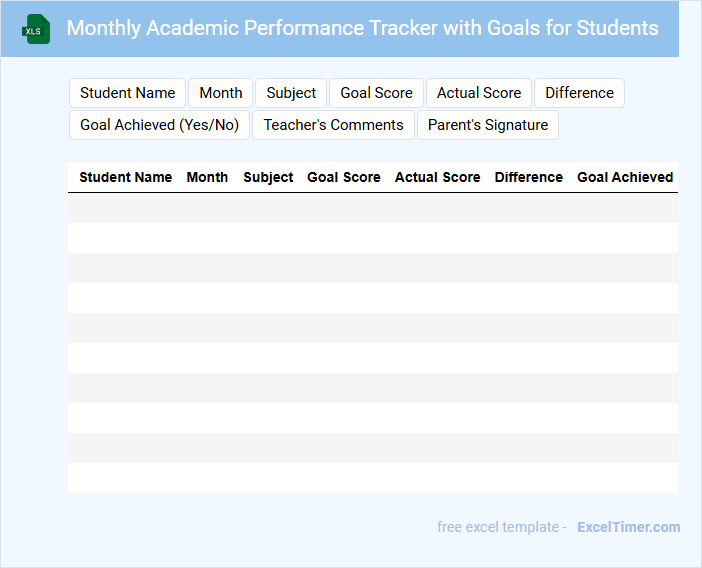This screenshot has width=702, height=568.
Task: Click the Student Name column header
Action: pos(125,177)
